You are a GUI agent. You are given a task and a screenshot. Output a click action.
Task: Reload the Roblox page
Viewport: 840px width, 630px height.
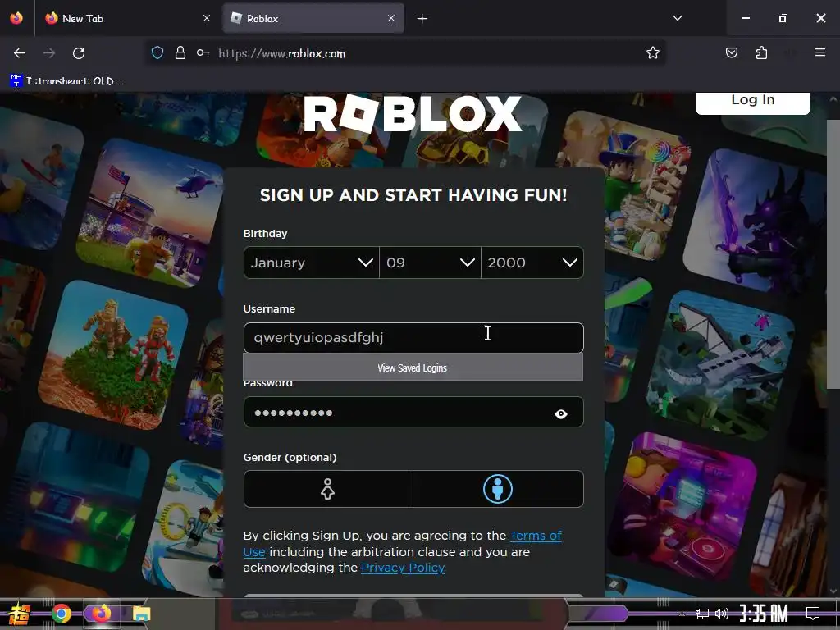coord(79,53)
